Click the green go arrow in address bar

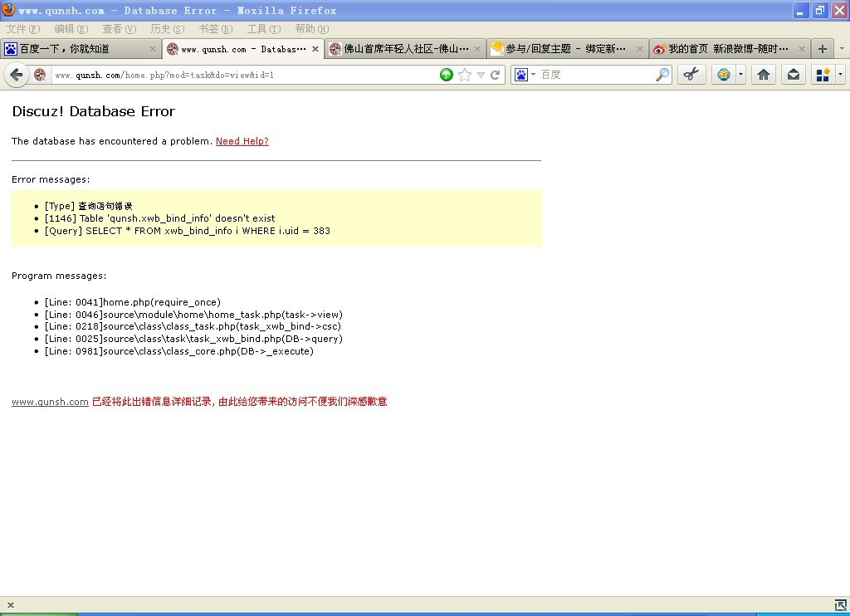pos(447,75)
